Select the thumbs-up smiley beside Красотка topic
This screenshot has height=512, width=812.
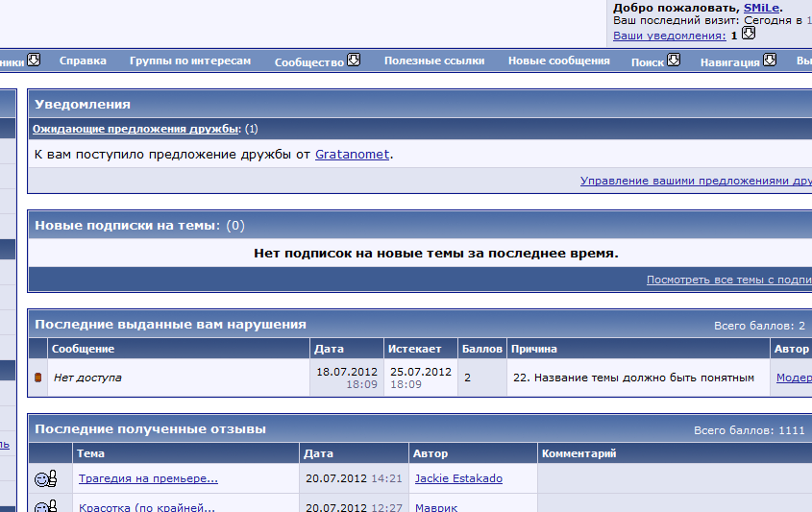pos(45,506)
